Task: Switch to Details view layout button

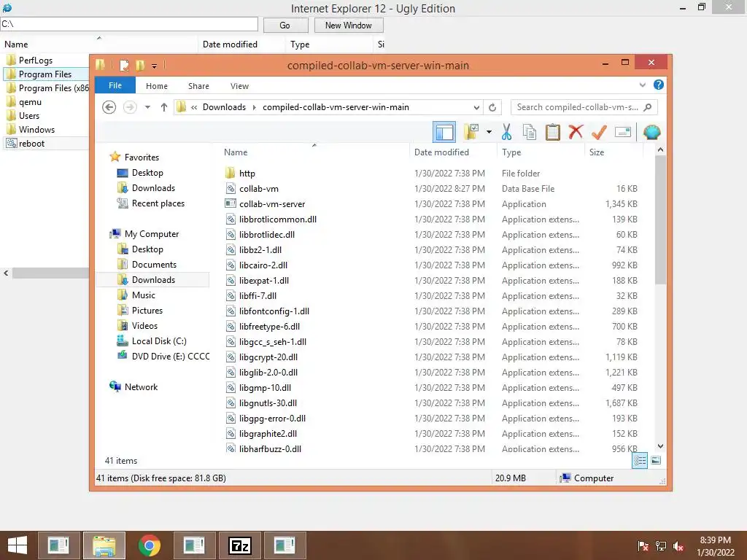Action: click(640, 460)
